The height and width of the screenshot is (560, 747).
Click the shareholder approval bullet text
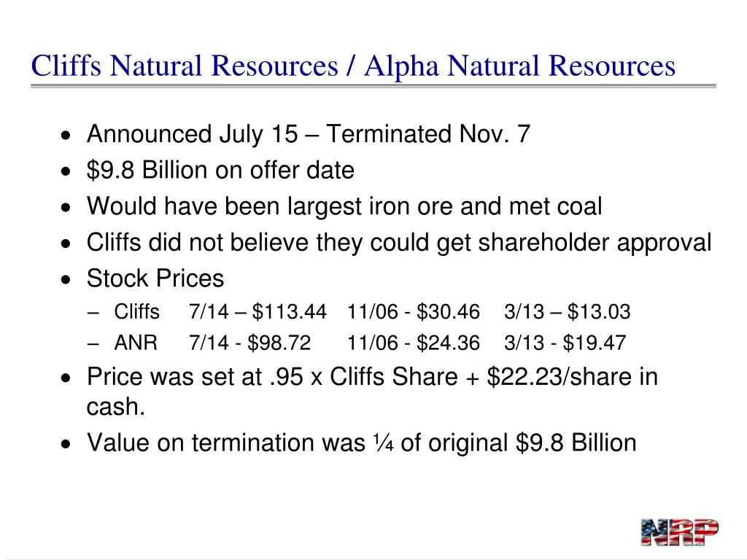[399, 242]
